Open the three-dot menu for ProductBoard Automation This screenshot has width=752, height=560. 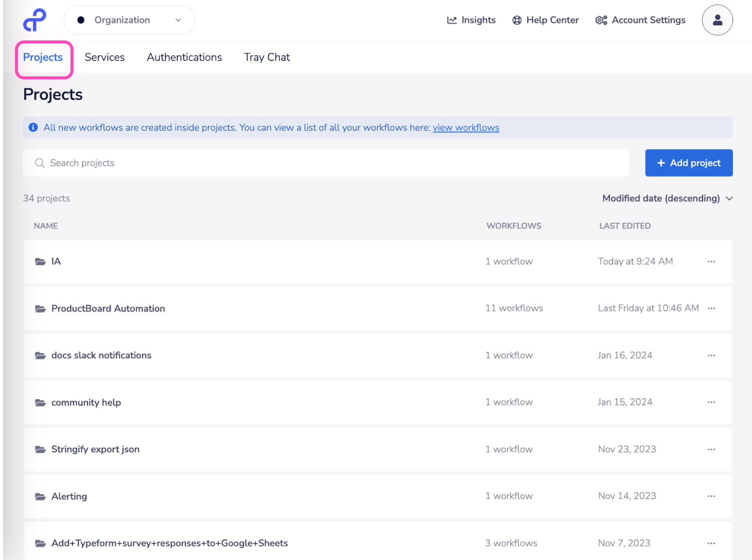click(711, 308)
